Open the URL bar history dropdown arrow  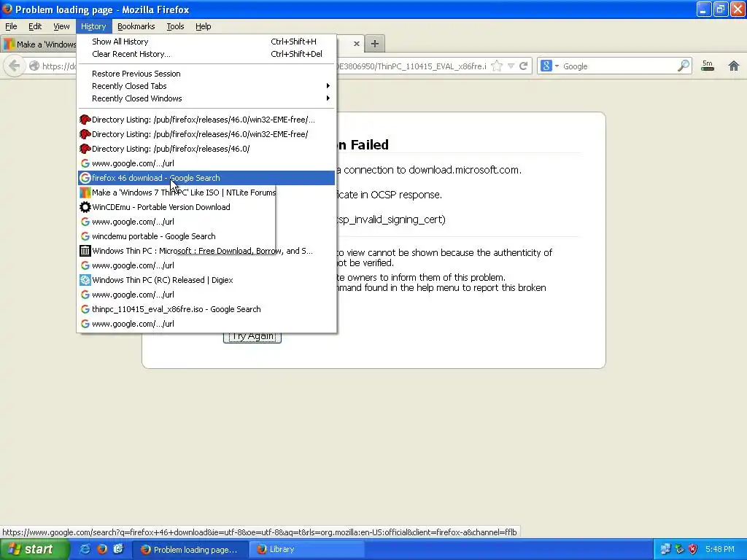511,66
